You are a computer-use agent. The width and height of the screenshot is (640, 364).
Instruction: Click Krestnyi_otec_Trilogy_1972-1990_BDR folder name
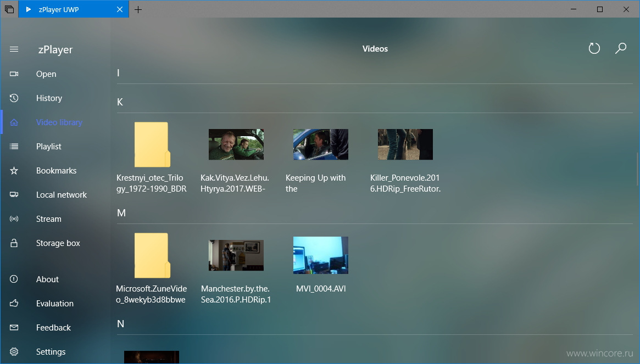(152, 183)
